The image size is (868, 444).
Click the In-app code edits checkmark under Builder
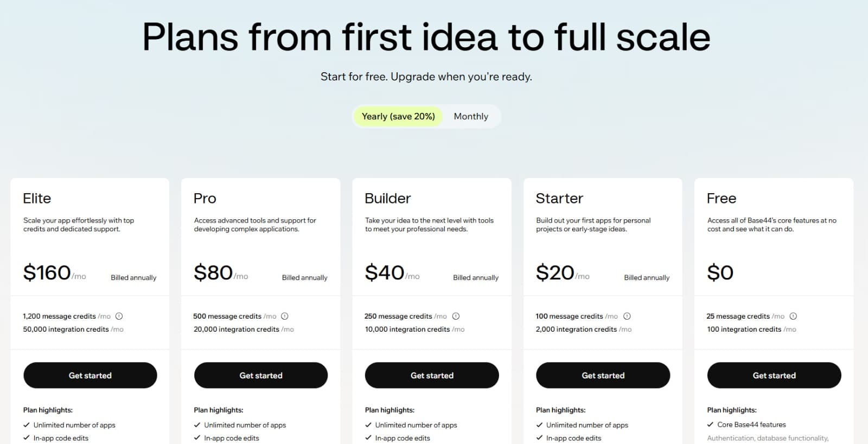[x=368, y=438]
